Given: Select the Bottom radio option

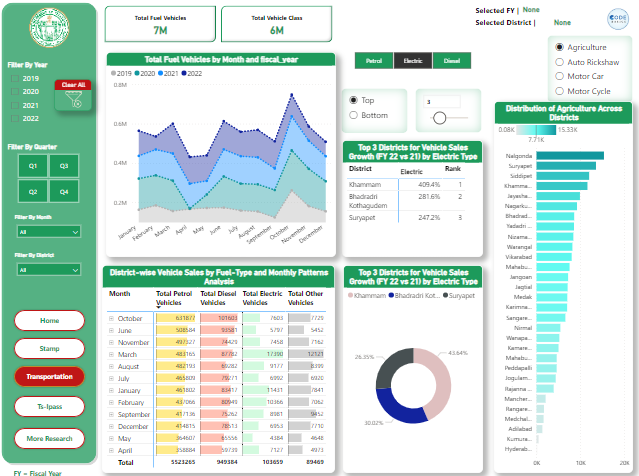Looking at the screenshot, I should (x=354, y=115).
